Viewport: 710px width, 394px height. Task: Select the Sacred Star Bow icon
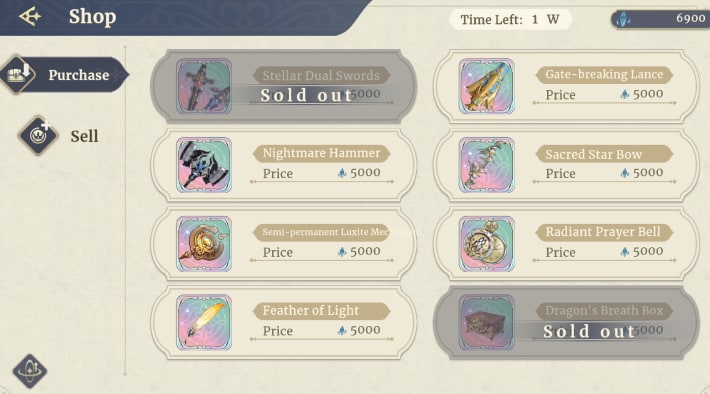[486, 165]
